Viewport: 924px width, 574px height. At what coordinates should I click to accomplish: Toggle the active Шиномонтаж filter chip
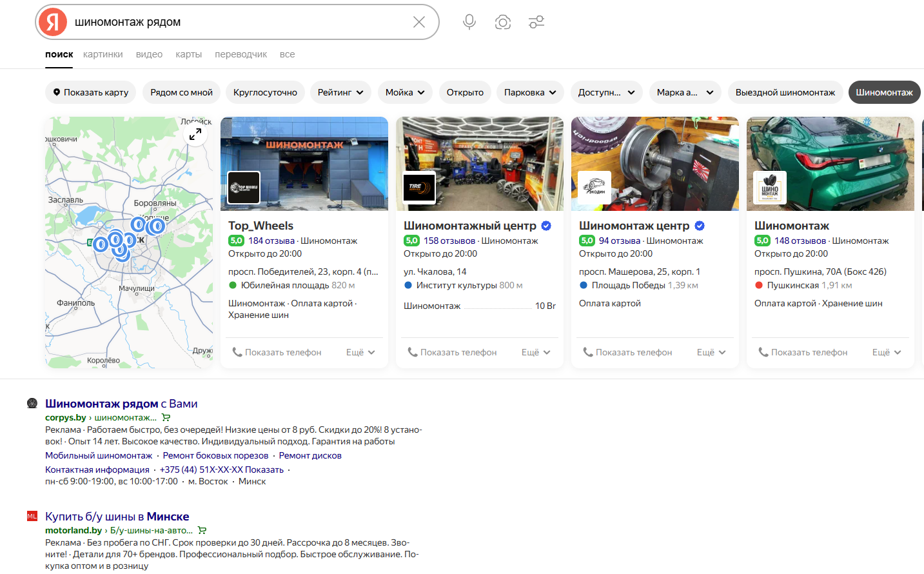(884, 92)
